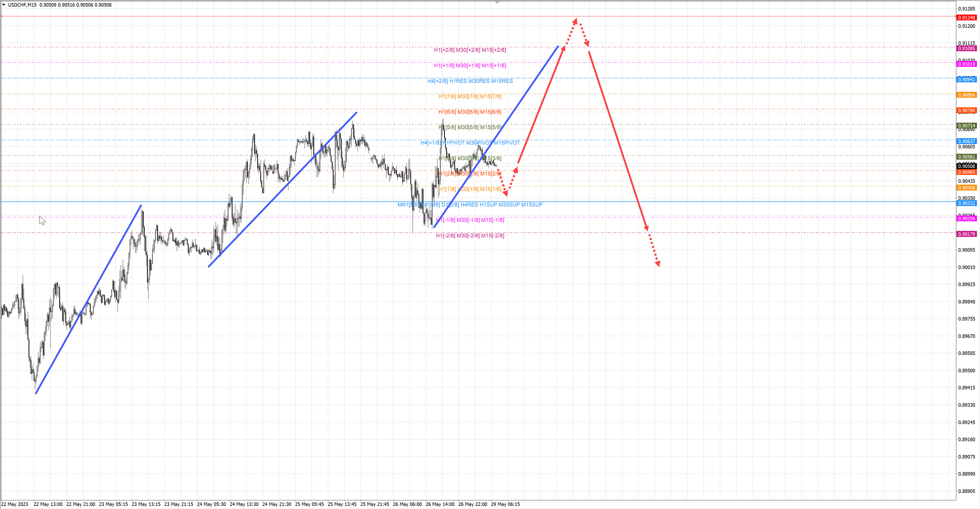Click the H1[+1/8] M30[+1/8] M15[+1/8] label
Image resolution: width=980 pixels, height=509 pixels.
[470, 65]
